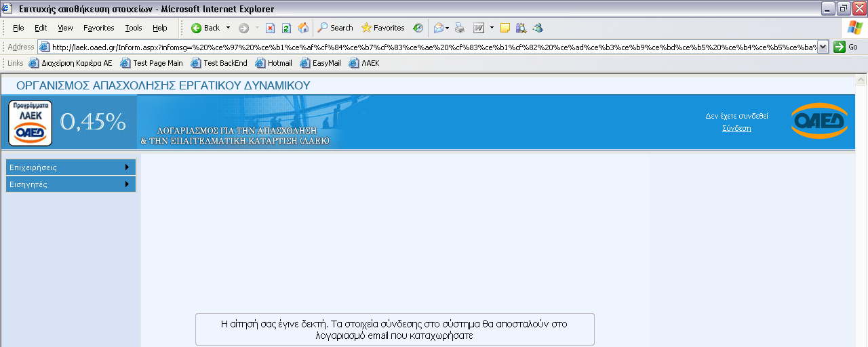Click the ΟΡΓΑΝΙΣΜΟΣ ΑΠΑΣΧΟΛΗΣΗΣ ΕΡΓΑΤΙΚΟΥ ΔΥΝΑΜΙΚΟΥ heading
This screenshot has width=868, height=347.
163,85
